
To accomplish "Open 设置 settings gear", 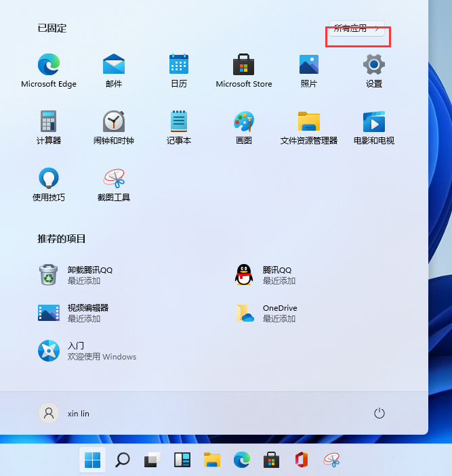I will click(374, 70).
